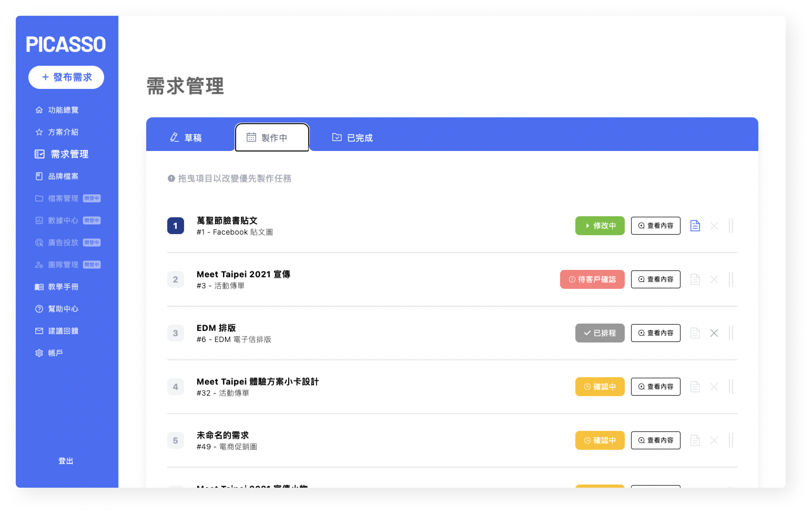
Task: Click 查看內容 for EDM 排版
Action: pyautogui.click(x=656, y=333)
